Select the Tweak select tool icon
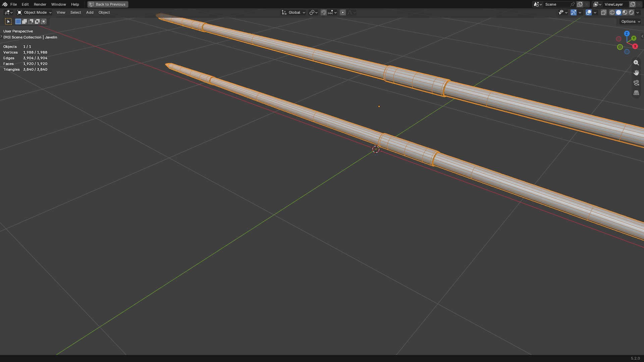The width and height of the screenshot is (644, 362). [8, 21]
